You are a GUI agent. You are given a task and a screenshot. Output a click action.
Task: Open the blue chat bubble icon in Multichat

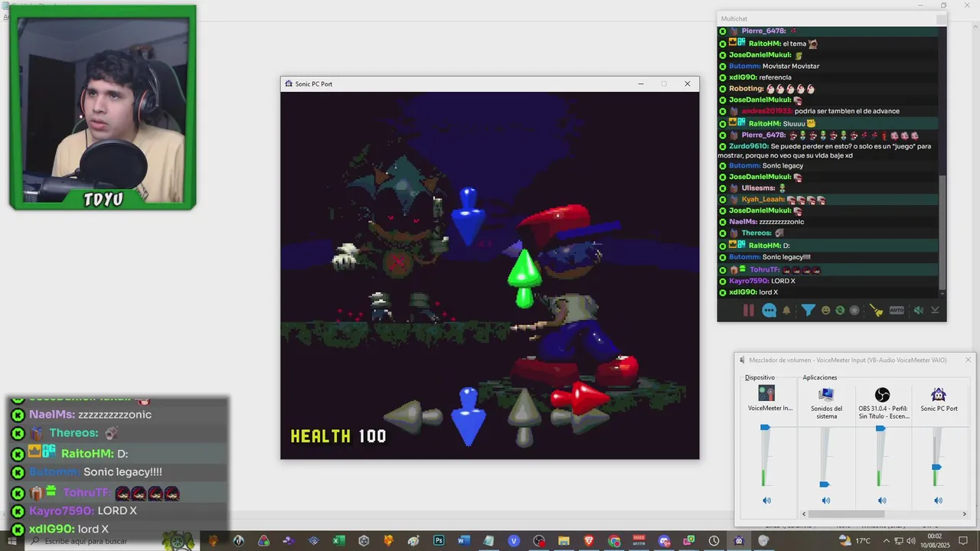pos(769,310)
